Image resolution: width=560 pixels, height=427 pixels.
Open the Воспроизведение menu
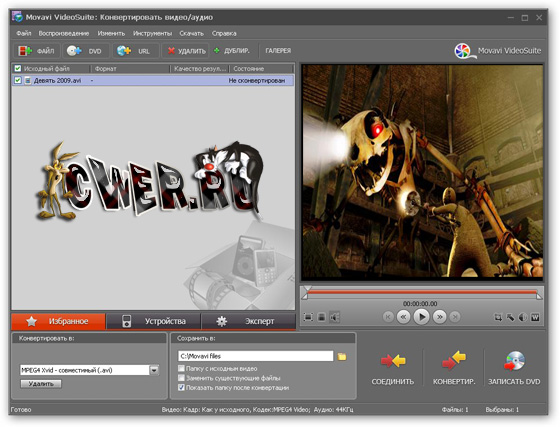tap(64, 33)
